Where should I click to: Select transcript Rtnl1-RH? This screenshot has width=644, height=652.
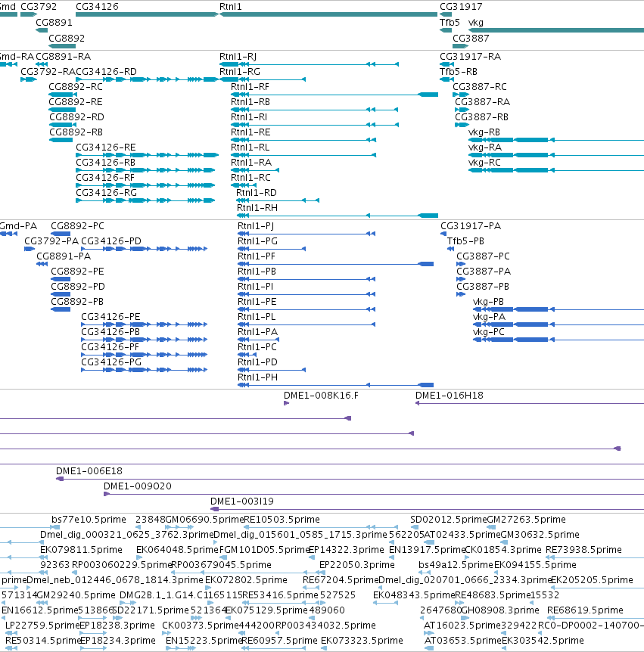click(257, 207)
